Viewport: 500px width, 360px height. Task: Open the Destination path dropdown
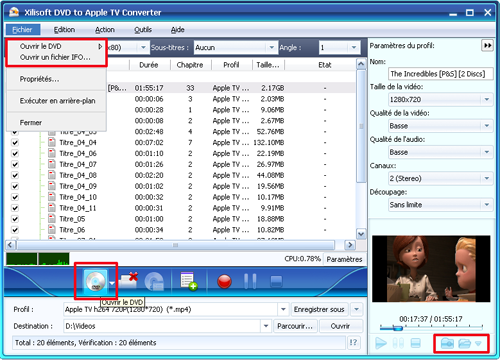[x=266, y=326]
